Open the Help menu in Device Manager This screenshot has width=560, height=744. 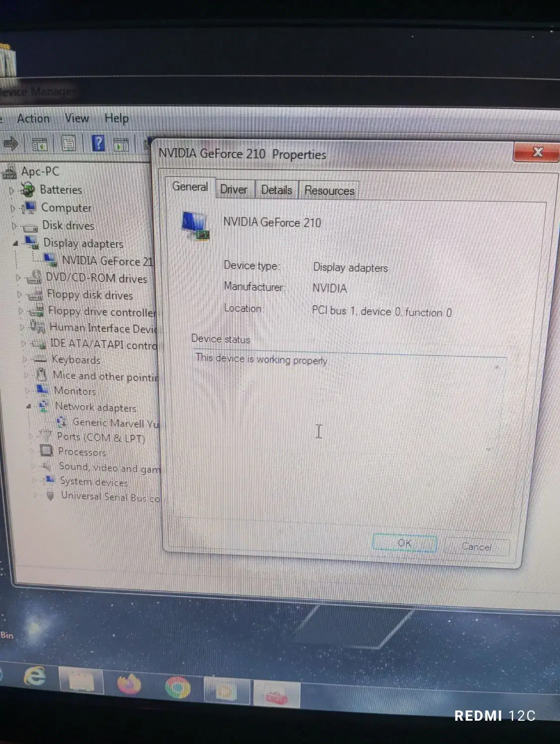pos(117,118)
